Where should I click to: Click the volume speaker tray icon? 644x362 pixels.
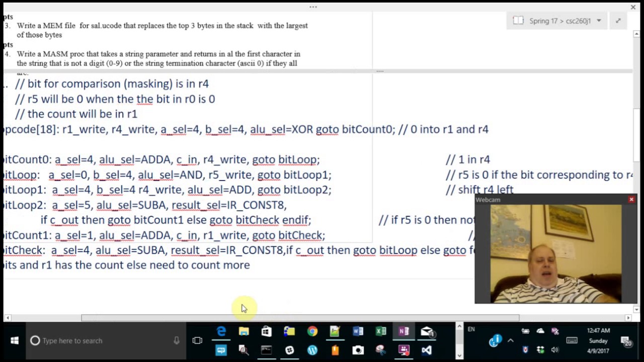pos(555,350)
